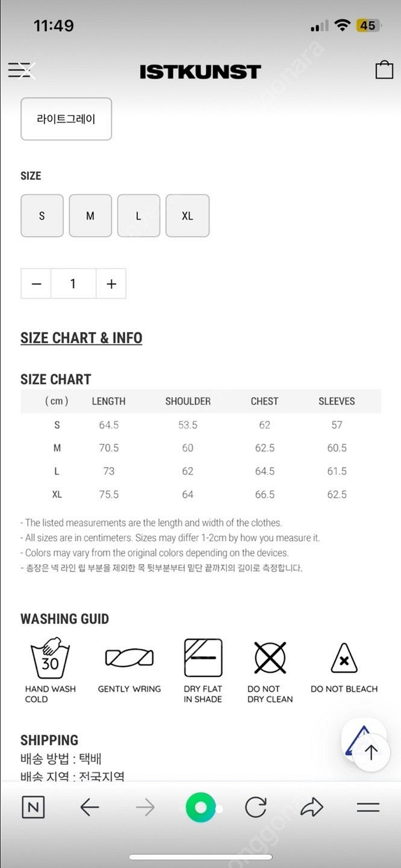The width and height of the screenshot is (401, 868).
Task: Reload the page with refresh icon
Action: (256, 807)
